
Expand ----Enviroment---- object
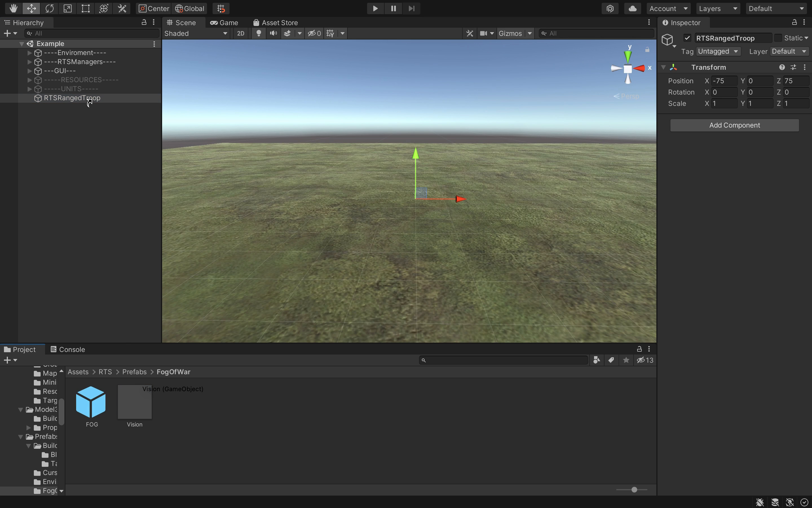[30, 53]
